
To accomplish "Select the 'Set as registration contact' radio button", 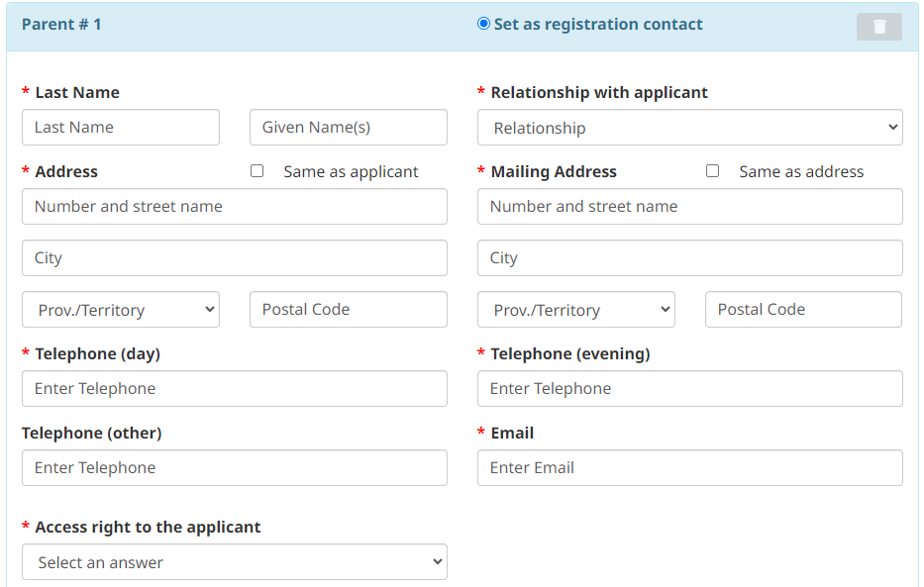I will point(483,24).
